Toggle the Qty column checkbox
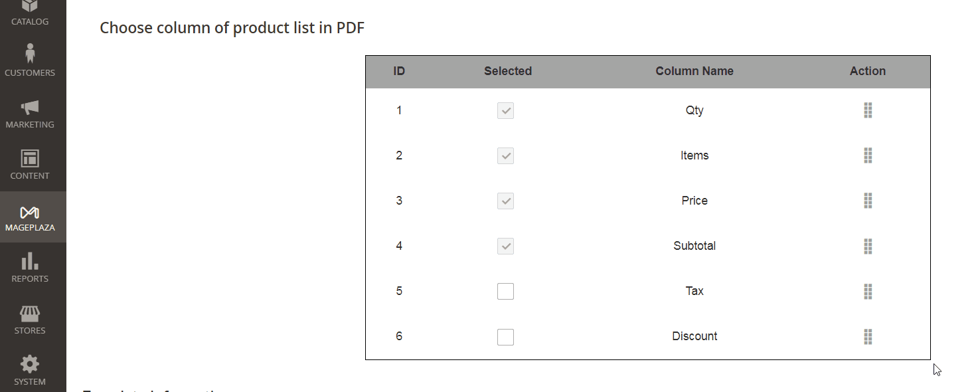 click(x=505, y=111)
